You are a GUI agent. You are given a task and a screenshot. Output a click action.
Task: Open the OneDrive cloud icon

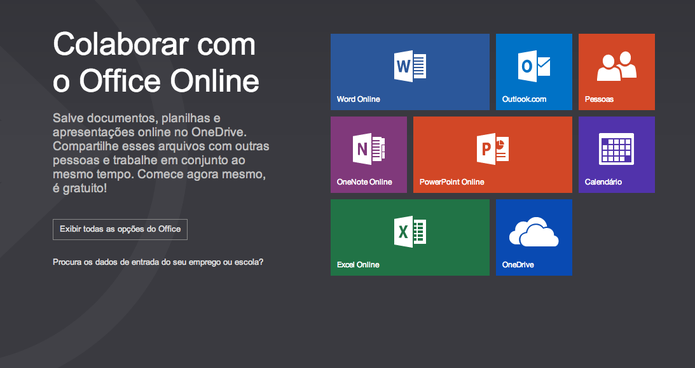coord(534,231)
